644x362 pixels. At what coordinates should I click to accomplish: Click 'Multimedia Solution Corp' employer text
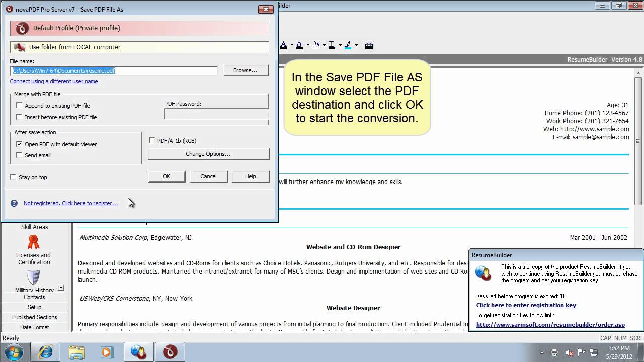113,238
